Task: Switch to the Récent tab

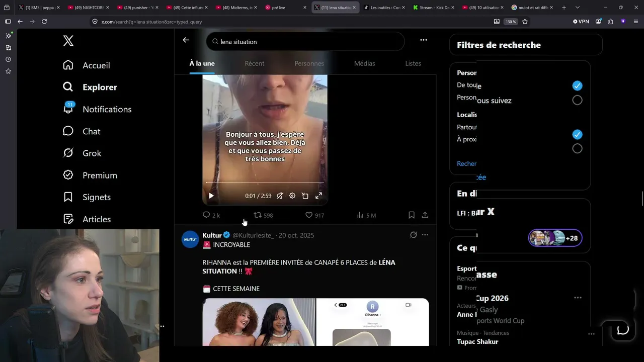Action: coord(255,63)
